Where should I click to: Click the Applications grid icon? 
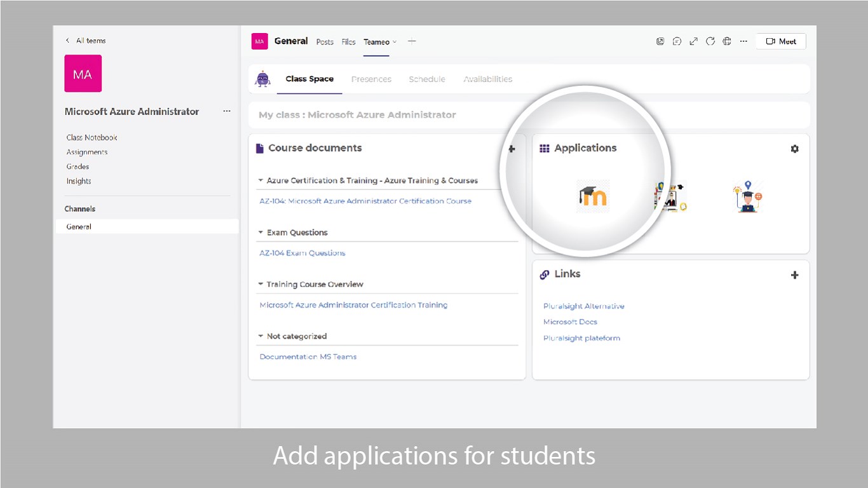click(x=545, y=148)
